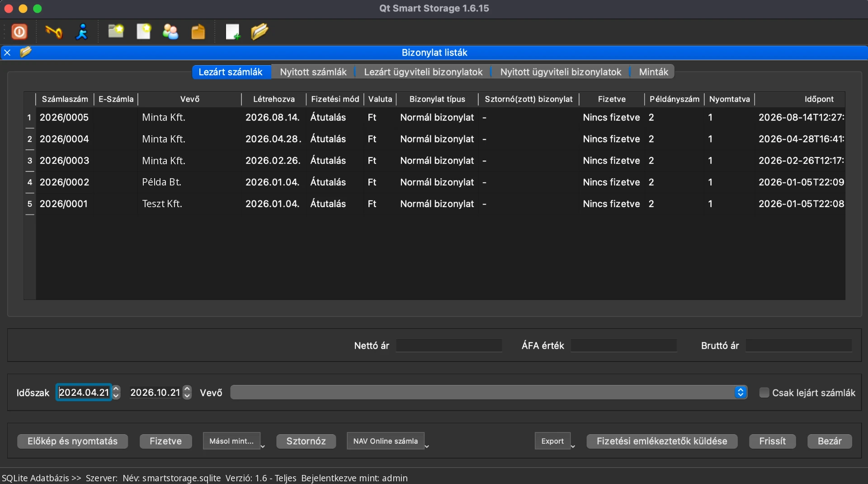Screen dimensions: 868x484
Task: Click the Nettó ár value field
Action: [x=449, y=346]
